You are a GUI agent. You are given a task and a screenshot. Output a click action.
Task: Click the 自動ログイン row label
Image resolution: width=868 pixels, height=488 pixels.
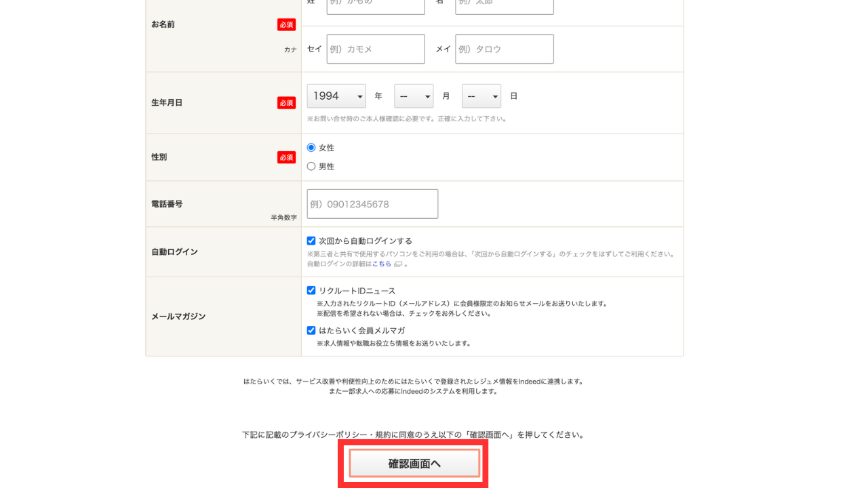coord(174,252)
